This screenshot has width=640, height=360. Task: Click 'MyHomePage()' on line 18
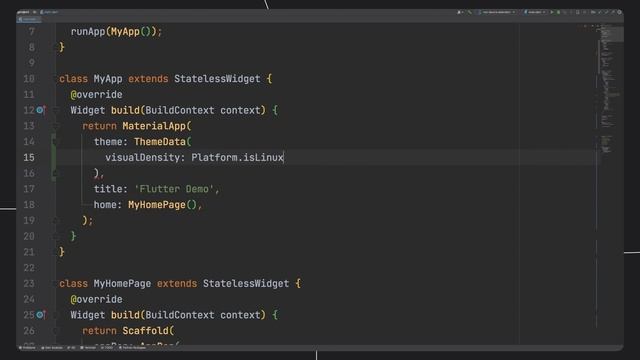pyautogui.click(x=162, y=205)
